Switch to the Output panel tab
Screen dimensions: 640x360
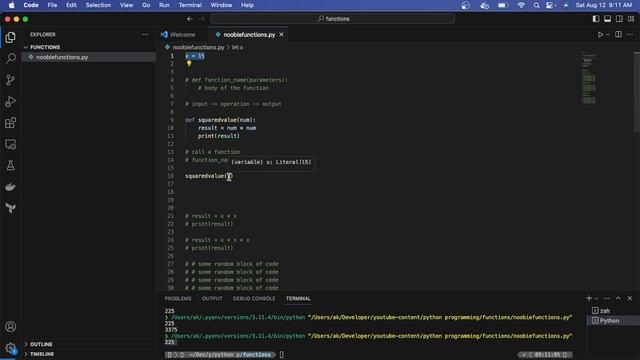click(x=212, y=298)
